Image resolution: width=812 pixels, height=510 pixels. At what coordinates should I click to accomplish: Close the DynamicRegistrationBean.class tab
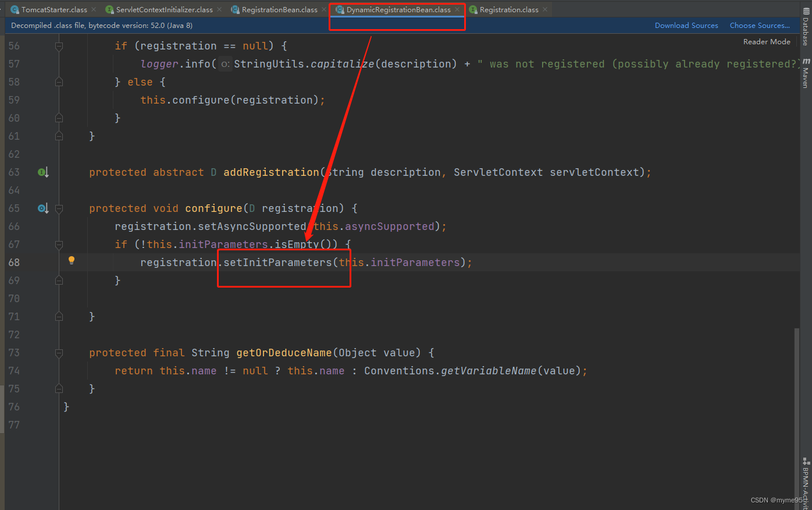(x=457, y=9)
